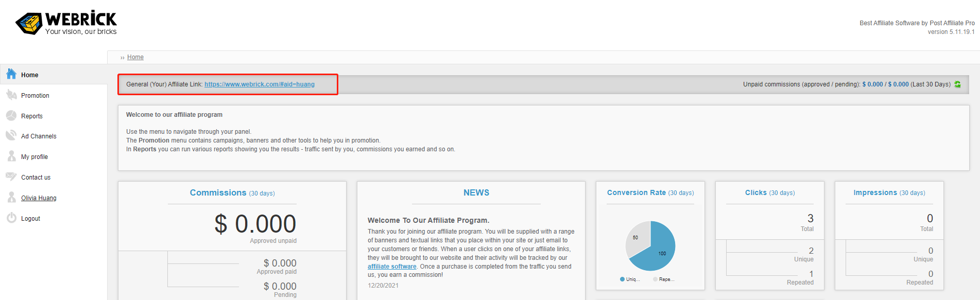The image size is (980, 300).
Task: Click the Logout power icon
Action: coord(11,218)
